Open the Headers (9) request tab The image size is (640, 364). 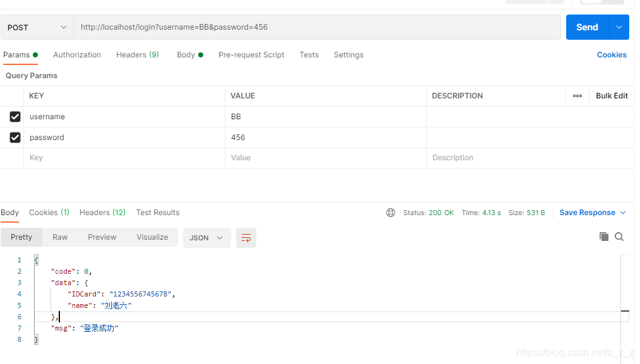pos(138,55)
